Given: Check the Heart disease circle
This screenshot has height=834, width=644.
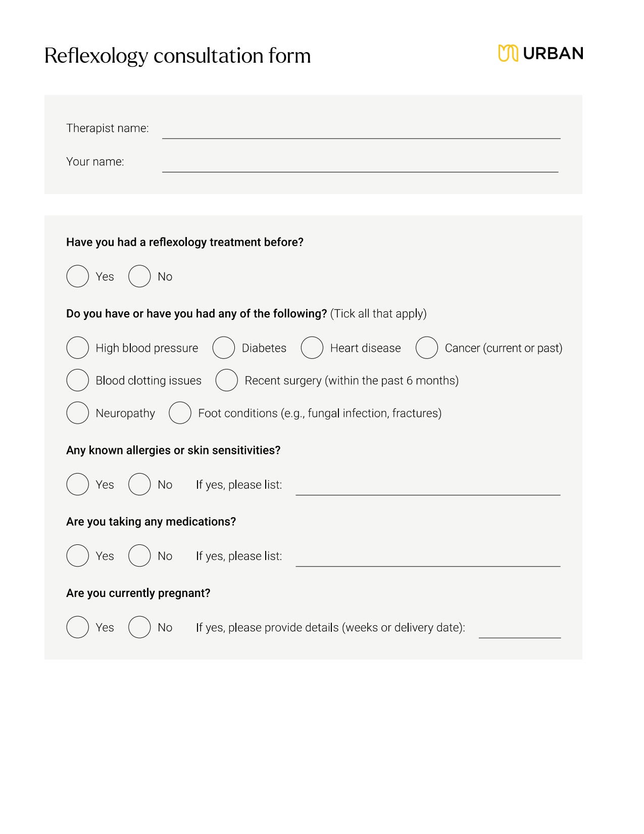Looking at the screenshot, I should tap(312, 348).
